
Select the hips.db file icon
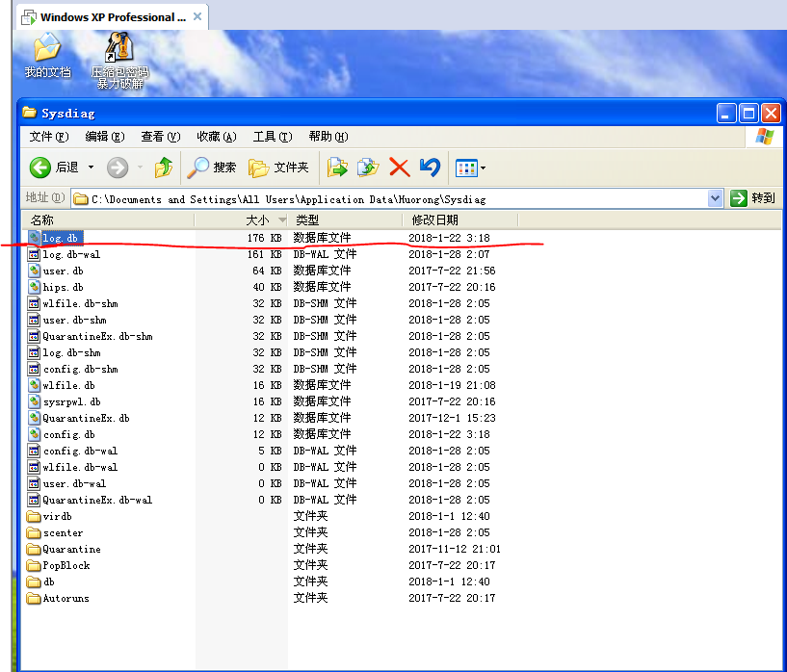coord(34,287)
